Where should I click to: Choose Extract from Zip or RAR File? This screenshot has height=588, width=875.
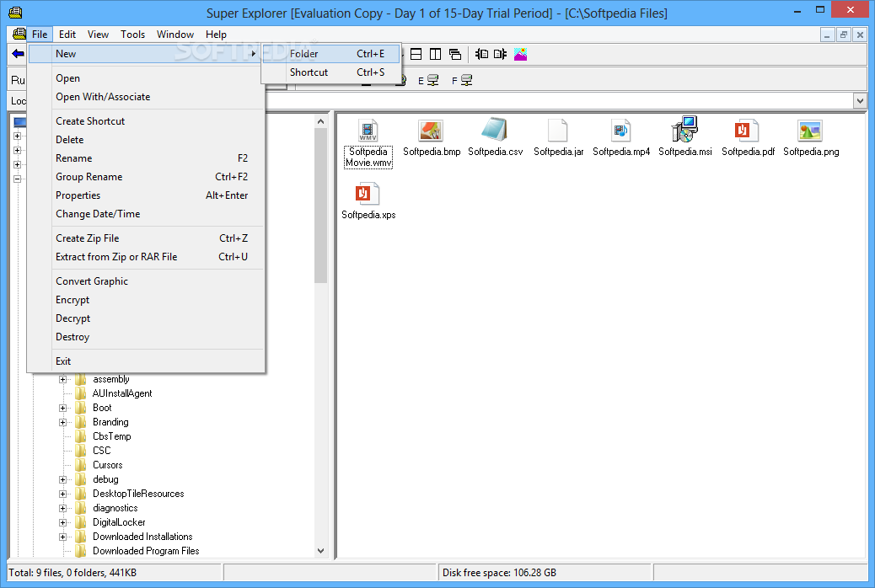[x=146, y=257]
